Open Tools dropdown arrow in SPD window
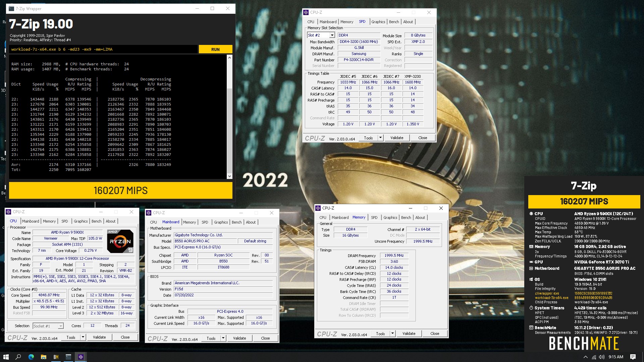This screenshot has width=644, height=362. [380, 138]
